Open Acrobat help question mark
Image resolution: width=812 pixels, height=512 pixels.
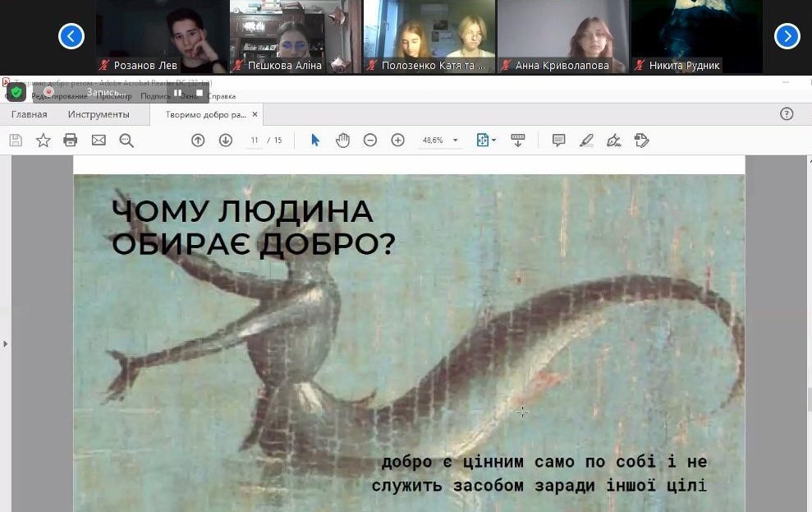point(787,114)
